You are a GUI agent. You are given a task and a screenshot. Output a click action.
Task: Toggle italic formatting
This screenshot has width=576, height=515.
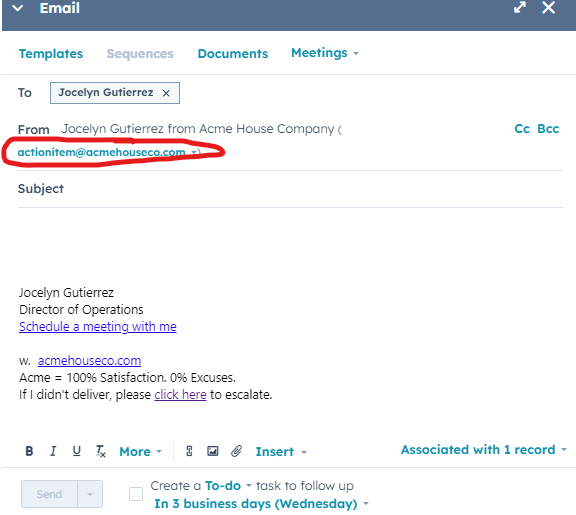53,451
